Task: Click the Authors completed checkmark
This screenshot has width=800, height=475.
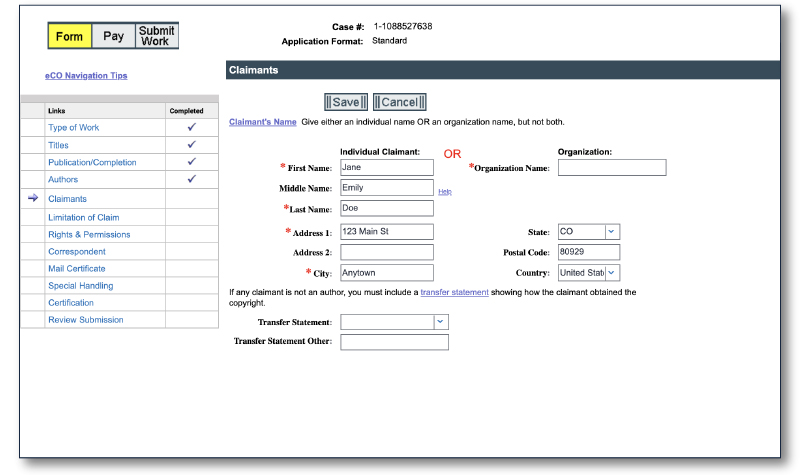Action: (191, 178)
